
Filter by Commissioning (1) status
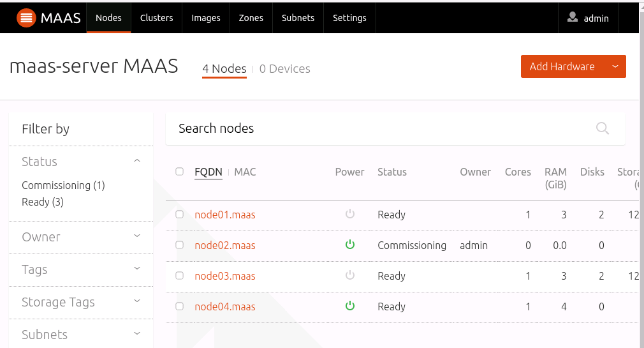[x=63, y=186]
